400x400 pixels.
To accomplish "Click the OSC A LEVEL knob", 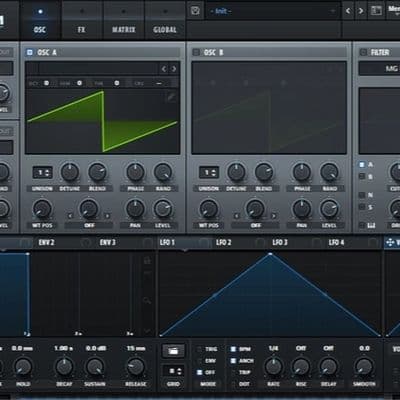I will click(163, 209).
